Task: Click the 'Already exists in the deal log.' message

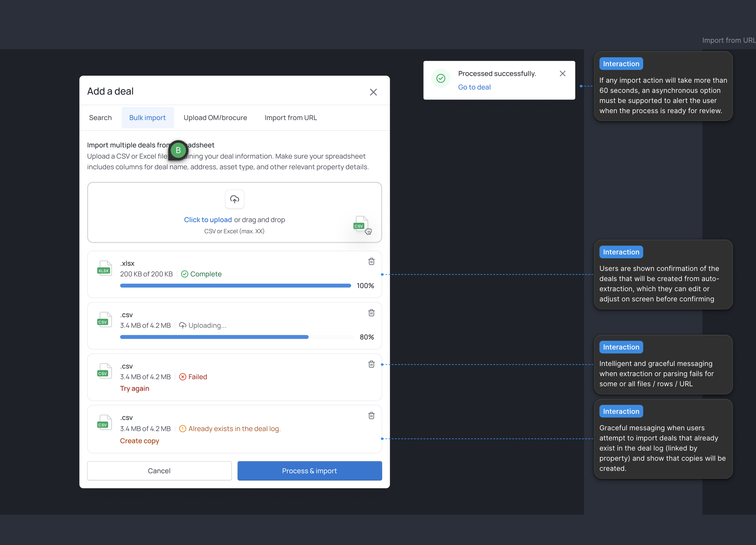Action: click(x=234, y=428)
